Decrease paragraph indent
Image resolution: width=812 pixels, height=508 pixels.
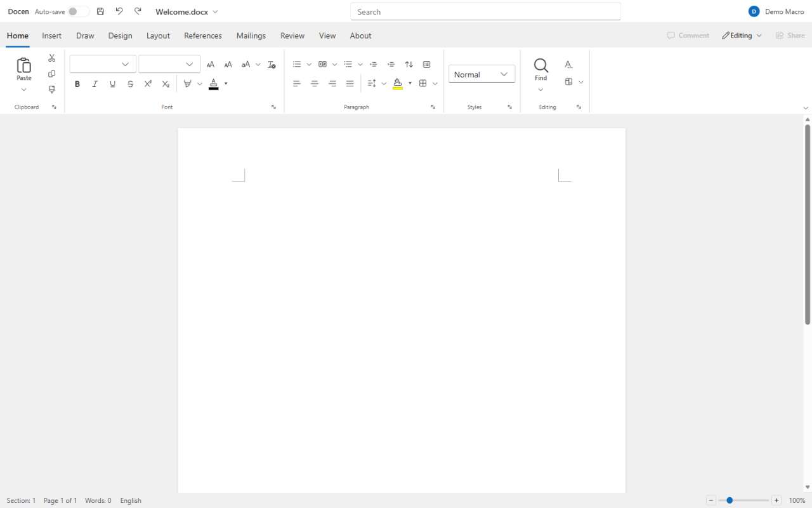(x=374, y=64)
